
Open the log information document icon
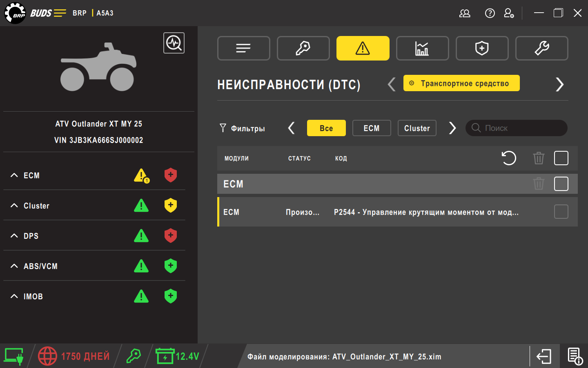point(575,356)
